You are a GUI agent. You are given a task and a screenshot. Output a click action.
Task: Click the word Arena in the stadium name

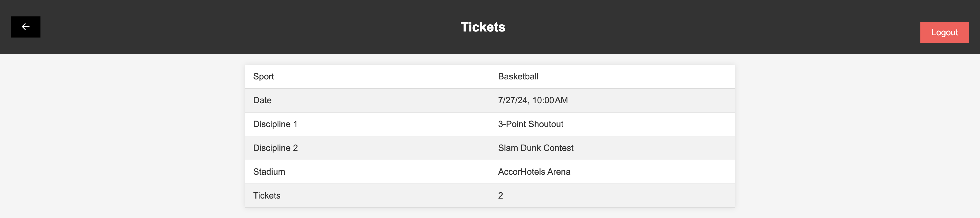[559, 172]
